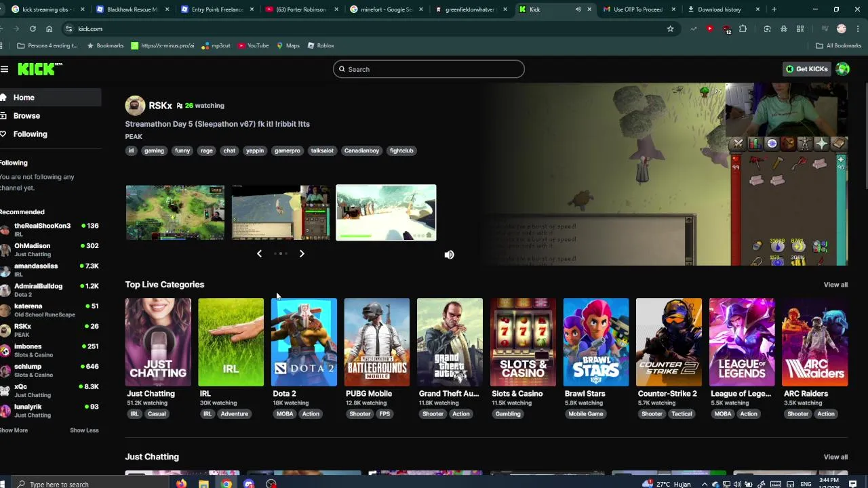Go to browser home page
Image resolution: width=868 pixels, height=488 pixels.
tap(49, 29)
